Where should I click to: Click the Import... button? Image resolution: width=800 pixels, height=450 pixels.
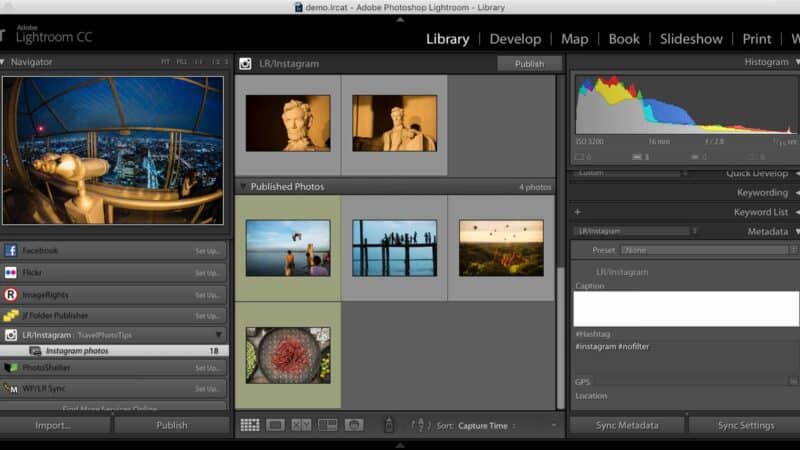click(54, 425)
